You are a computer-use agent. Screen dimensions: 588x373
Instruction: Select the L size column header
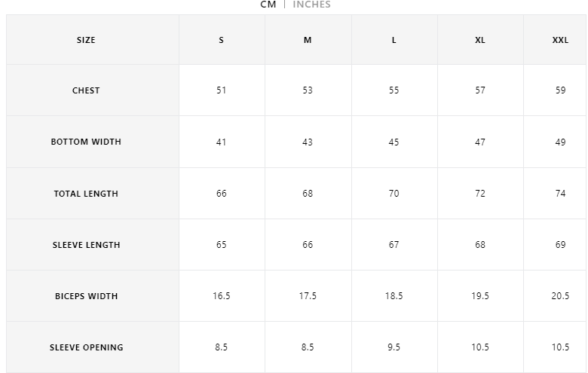pyautogui.click(x=394, y=40)
